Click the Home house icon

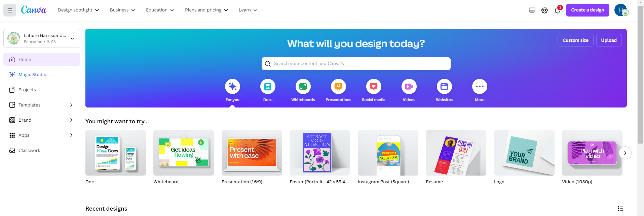pyautogui.click(x=12, y=59)
